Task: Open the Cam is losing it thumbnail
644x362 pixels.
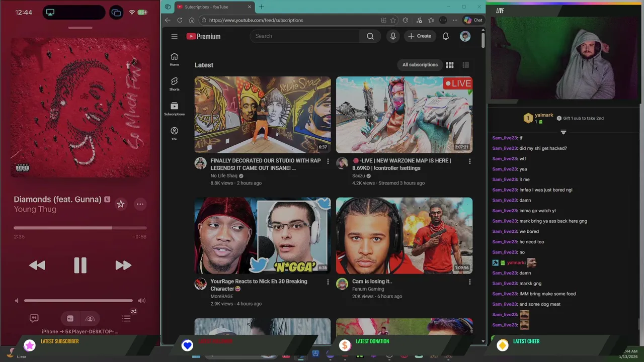Action: click(404, 235)
